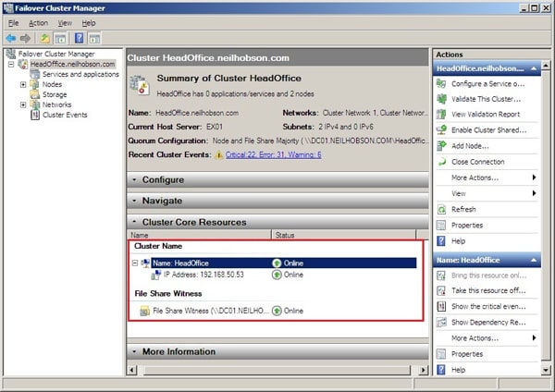The image size is (555, 392).
Task: Click the horizontal scrollbar right arrow
Action: tap(423, 371)
